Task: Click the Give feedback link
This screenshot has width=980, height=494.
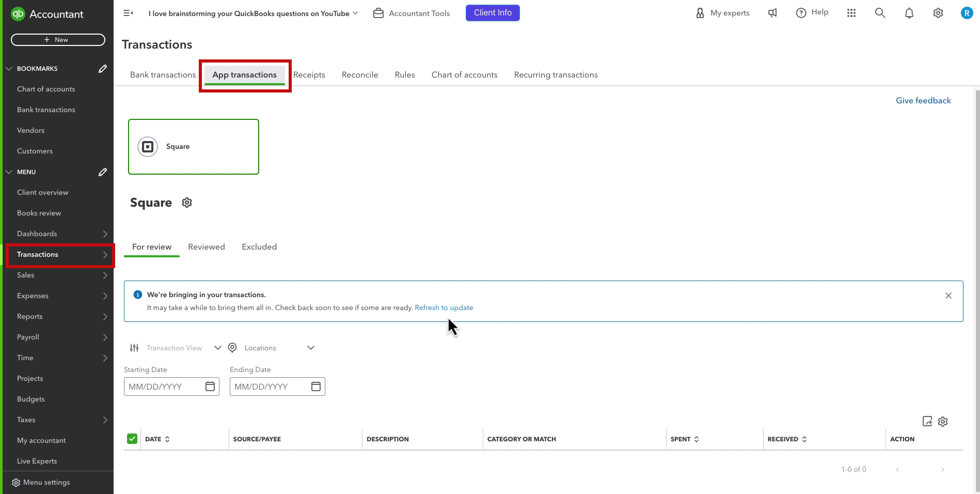Action: tap(923, 101)
